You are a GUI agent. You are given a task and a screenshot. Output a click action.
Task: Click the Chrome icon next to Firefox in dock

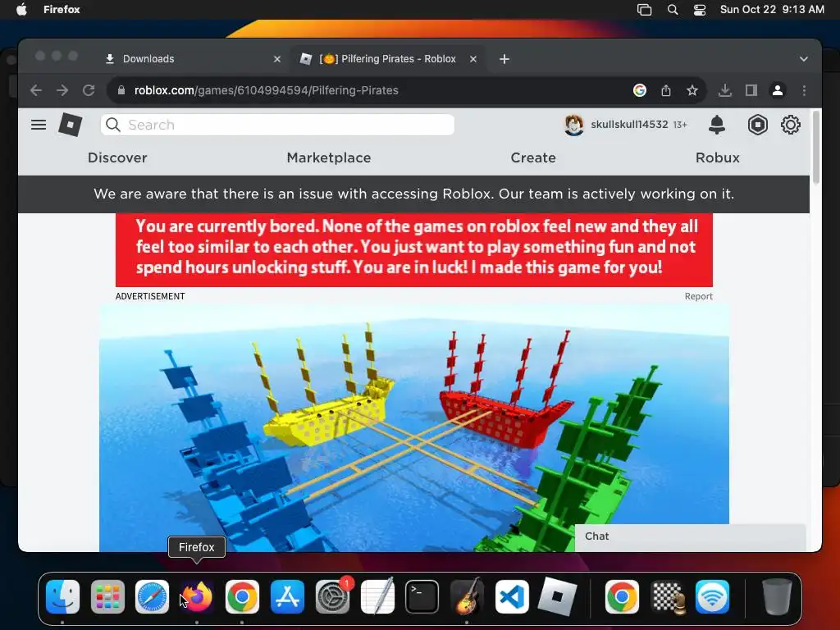(242, 597)
